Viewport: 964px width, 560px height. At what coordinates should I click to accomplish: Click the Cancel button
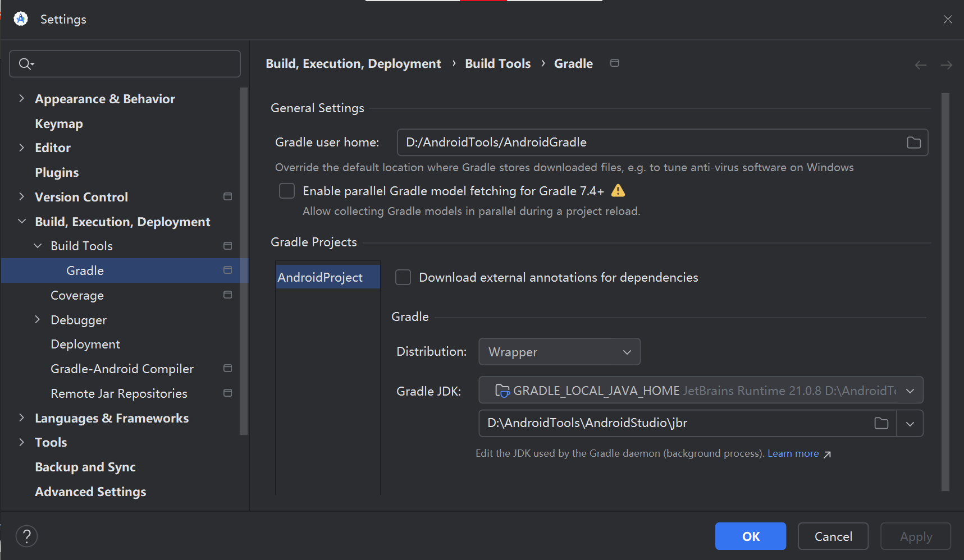pyautogui.click(x=833, y=536)
